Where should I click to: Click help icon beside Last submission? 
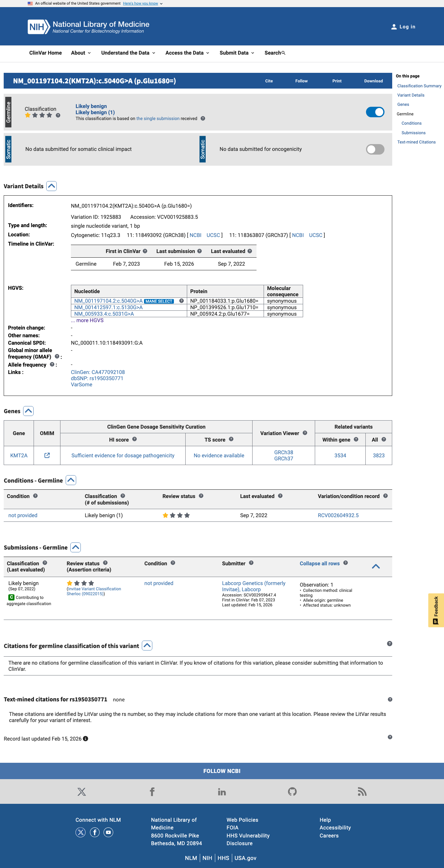click(199, 251)
